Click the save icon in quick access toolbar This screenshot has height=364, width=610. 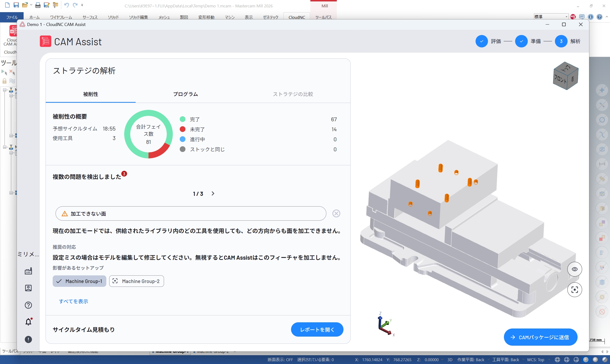click(16, 5)
